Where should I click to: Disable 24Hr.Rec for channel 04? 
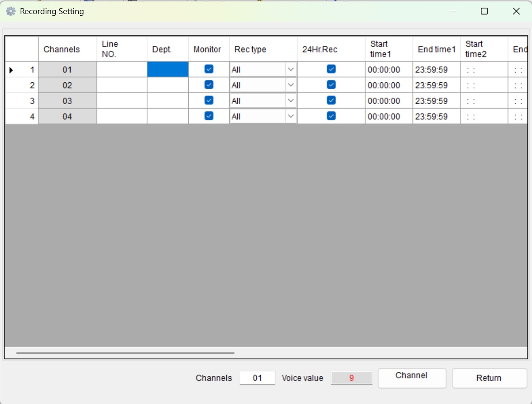click(x=331, y=116)
